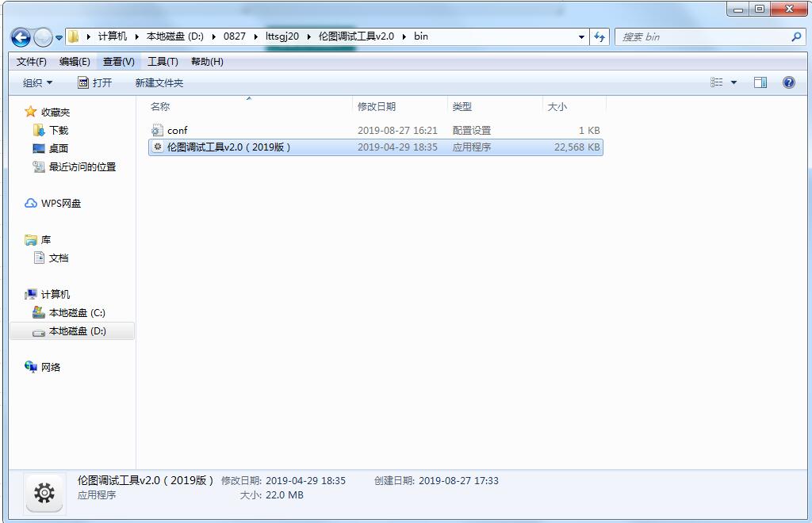Select 收藏夹 in the navigation pane
Viewport: 812px width, 523px height.
tap(56, 113)
